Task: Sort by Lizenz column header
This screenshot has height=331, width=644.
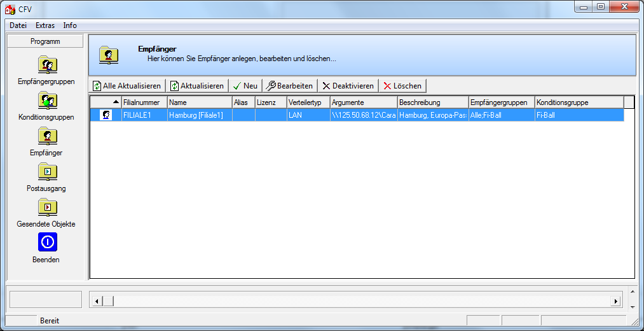Action: coord(271,102)
